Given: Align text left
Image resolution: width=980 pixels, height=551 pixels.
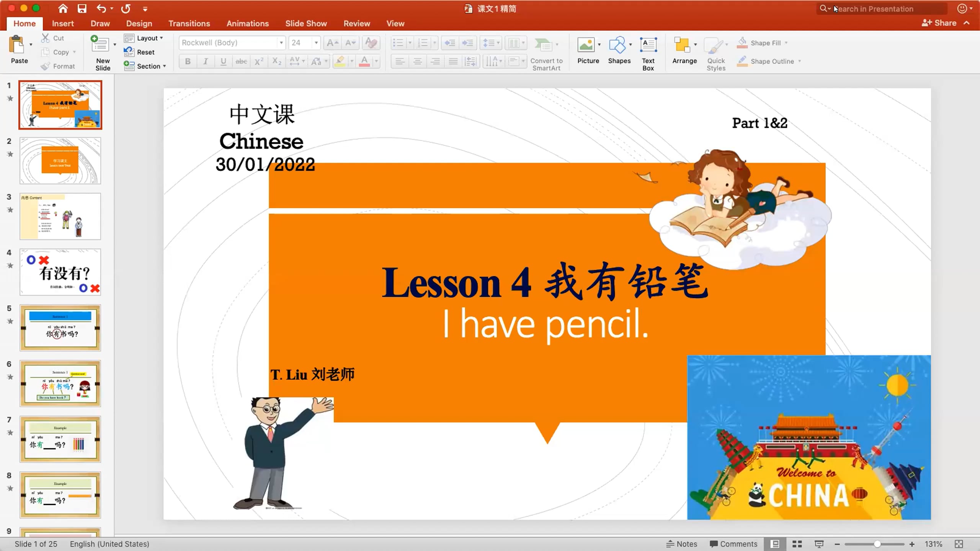Looking at the screenshot, I should point(400,61).
